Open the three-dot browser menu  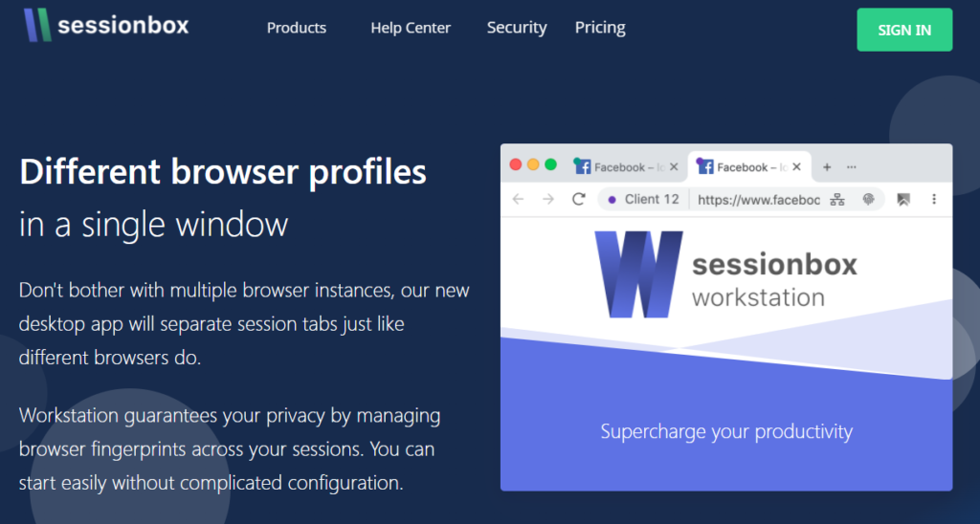pyautogui.click(x=934, y=199)
